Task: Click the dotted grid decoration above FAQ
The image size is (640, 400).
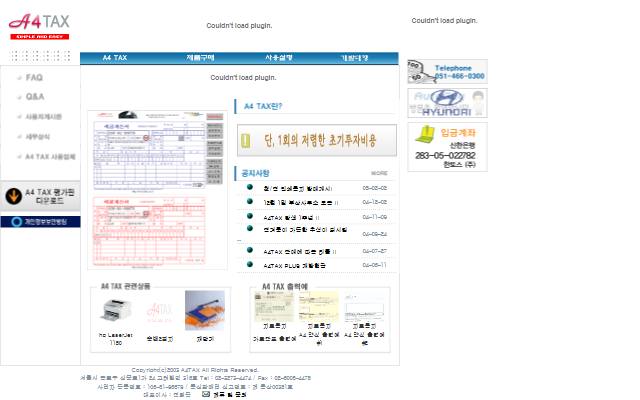Action: tap(40, 56)
